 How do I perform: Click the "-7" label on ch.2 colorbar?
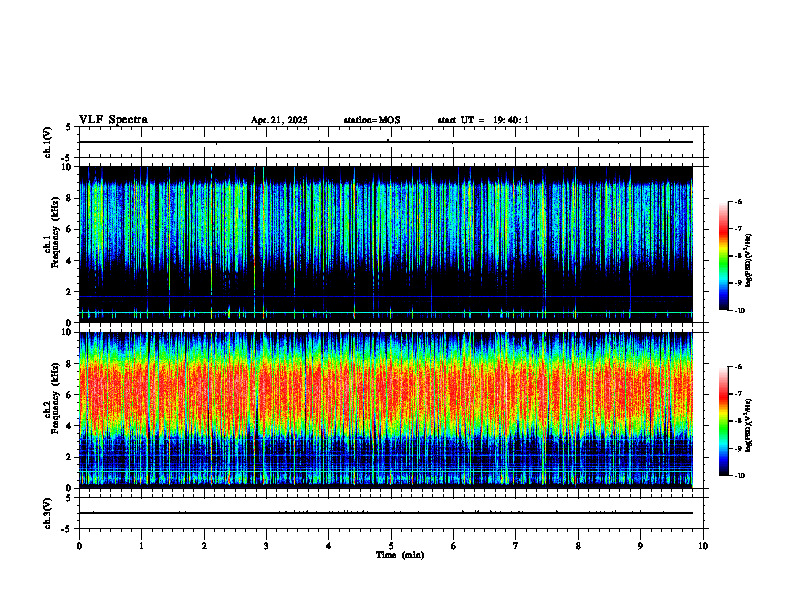click(x=738, y=394)
